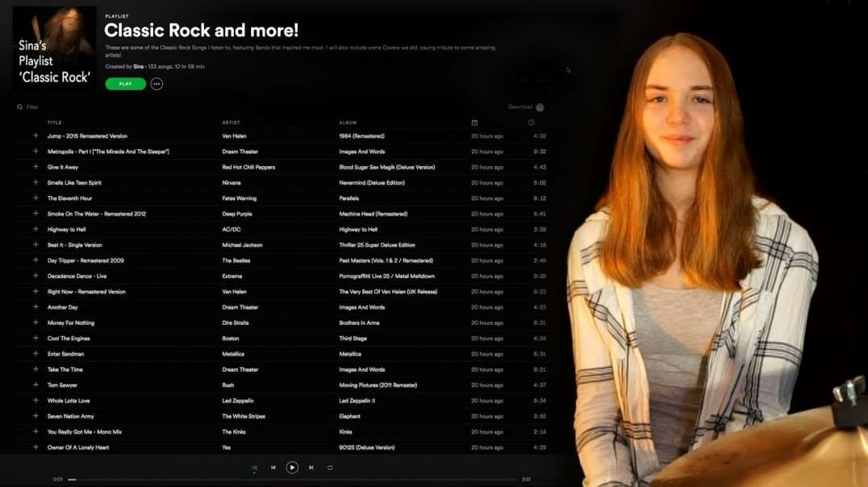
Task: Open the more options (...) menu
Action: (x=156, y=83)
